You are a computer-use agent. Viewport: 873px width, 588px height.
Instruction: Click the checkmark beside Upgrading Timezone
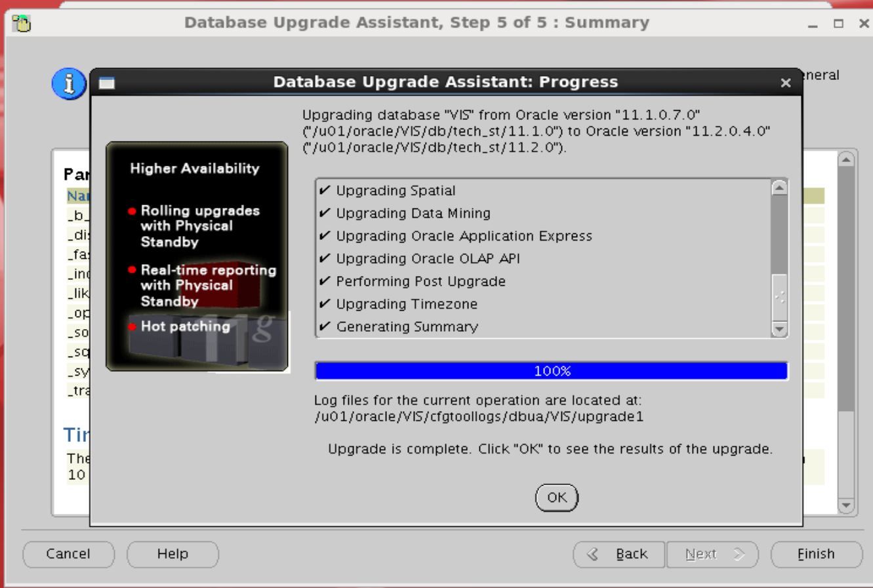(x=325, y=304)
